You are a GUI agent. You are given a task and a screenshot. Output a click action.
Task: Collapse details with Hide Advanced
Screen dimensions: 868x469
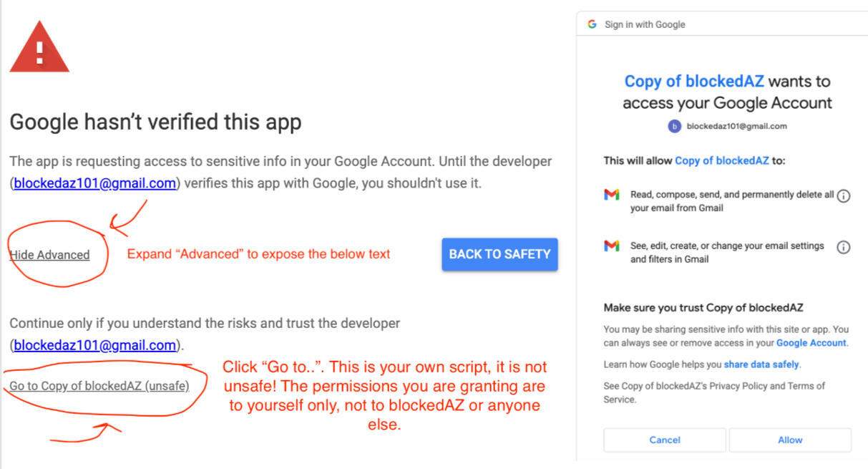[x=49, y=255]
